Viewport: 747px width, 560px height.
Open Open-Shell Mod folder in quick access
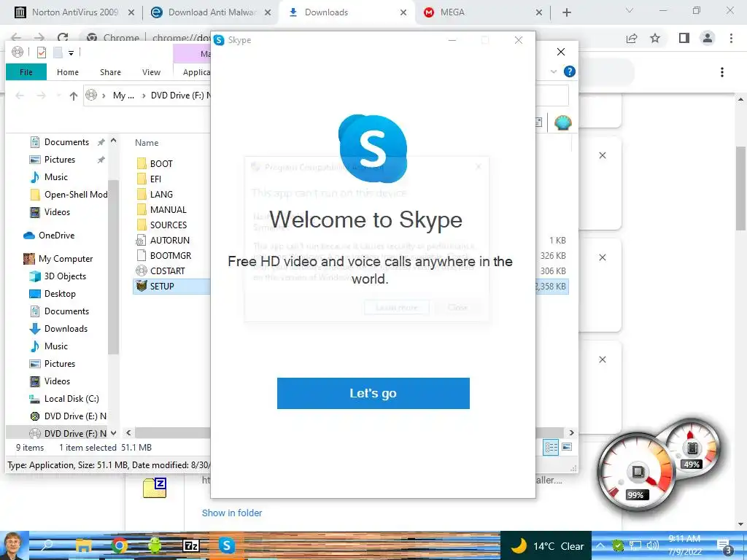pyautogui.click(x=76, y=194)
